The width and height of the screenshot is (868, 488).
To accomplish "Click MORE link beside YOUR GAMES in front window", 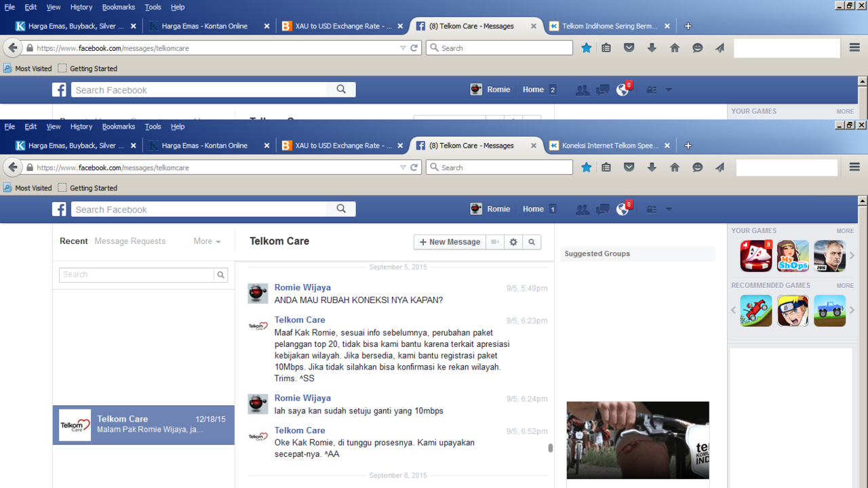I will tap(845, 231).
